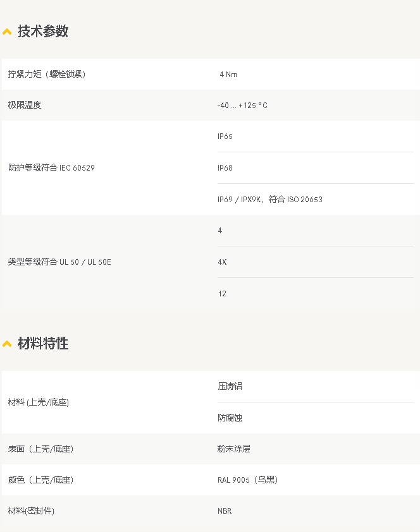Click the type rating value 12
Viewport: 420px width, 532px height.
[222, 293]
